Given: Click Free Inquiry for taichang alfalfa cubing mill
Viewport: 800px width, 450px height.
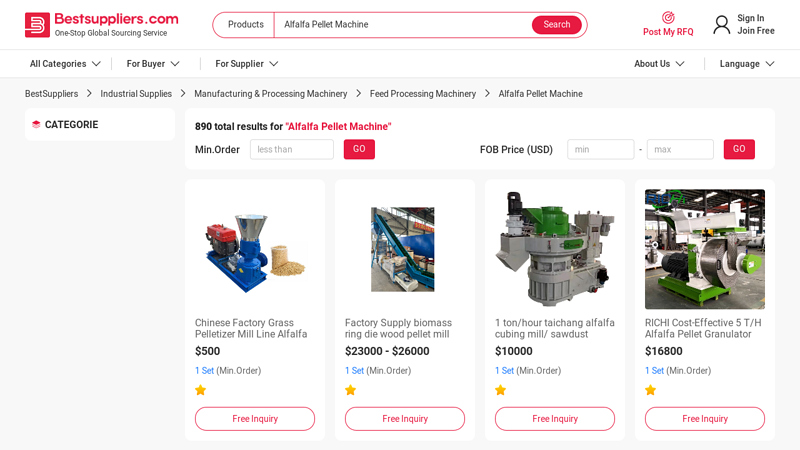Looking at the screenshot, I should 555,419.
